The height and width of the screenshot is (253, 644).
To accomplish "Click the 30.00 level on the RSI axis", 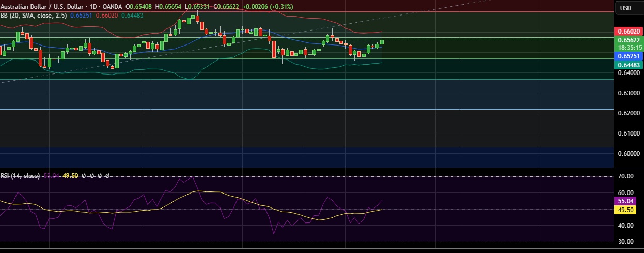I will point(625,242).
